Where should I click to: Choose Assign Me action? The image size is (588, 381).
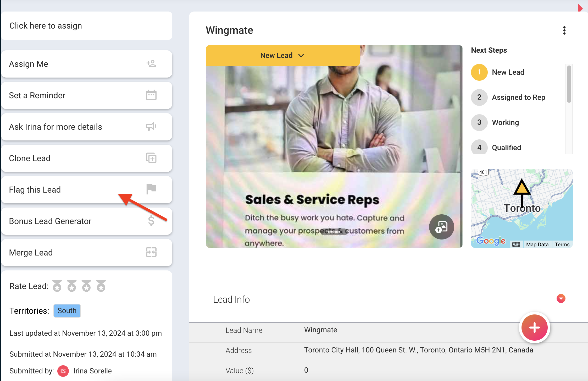tap(87, 64)
